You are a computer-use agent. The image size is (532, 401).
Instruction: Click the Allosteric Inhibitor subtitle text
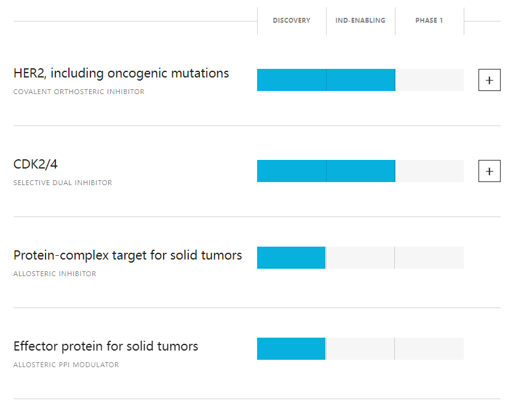[x=55, y=274]
